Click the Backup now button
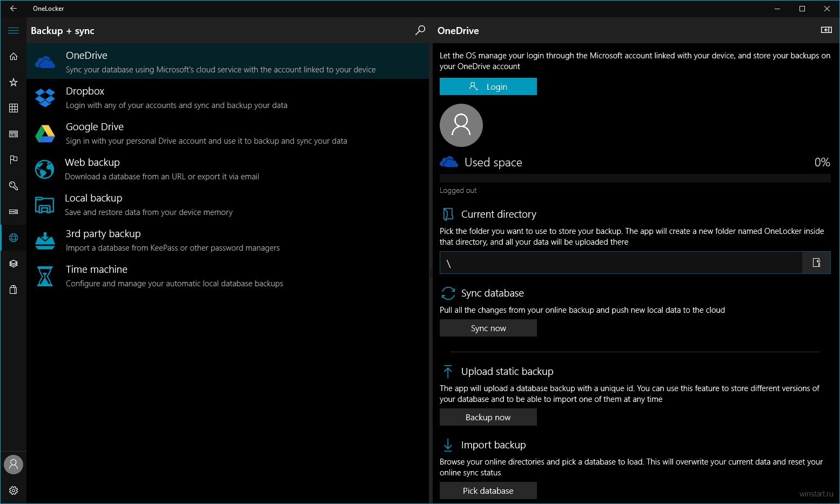 click(488, 417)
